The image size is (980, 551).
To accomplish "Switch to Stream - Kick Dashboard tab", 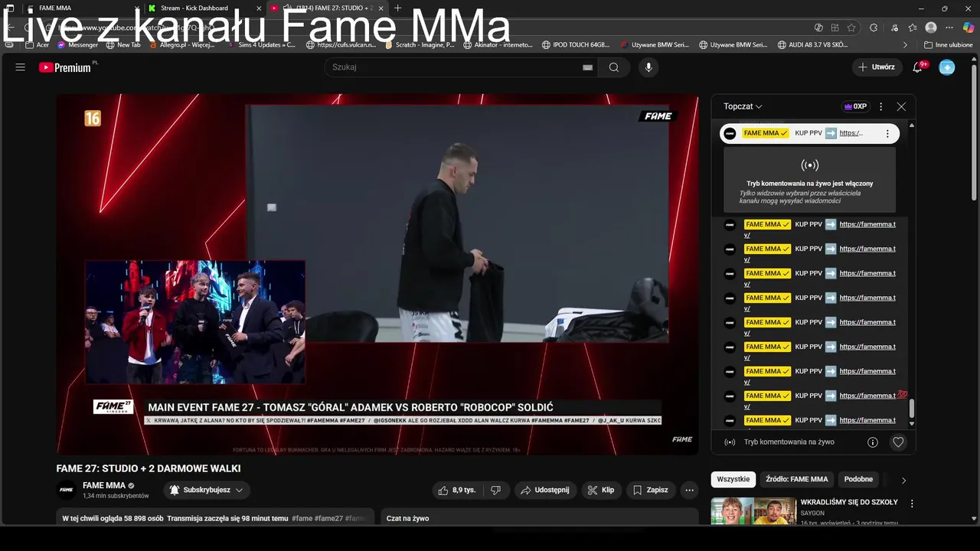I will (203, 8).
